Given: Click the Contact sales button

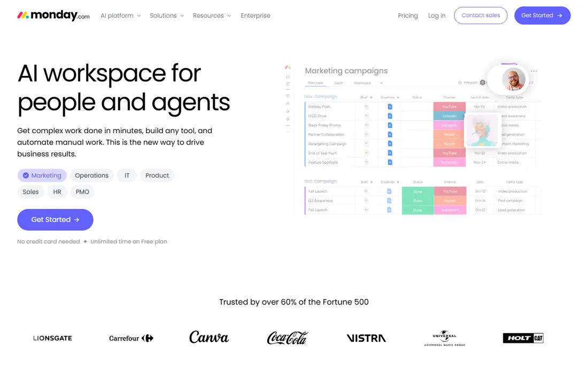Looking at the screenshot, I should (481, 16).
